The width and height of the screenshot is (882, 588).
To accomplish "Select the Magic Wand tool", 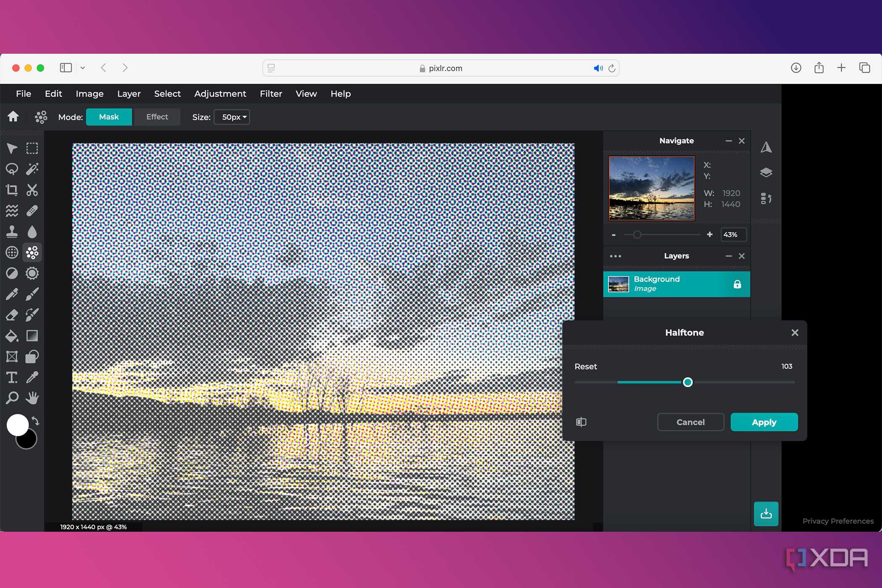I will (32, 169).
